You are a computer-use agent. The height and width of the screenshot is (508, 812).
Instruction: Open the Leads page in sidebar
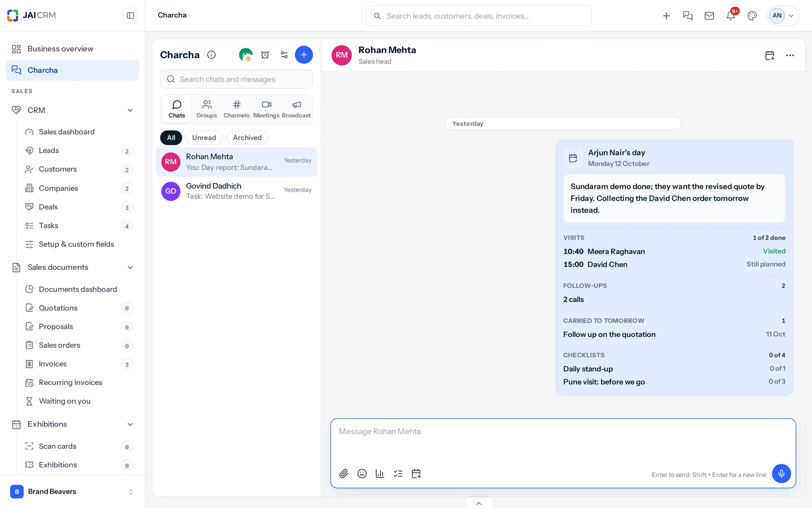(x=78, y=151)
